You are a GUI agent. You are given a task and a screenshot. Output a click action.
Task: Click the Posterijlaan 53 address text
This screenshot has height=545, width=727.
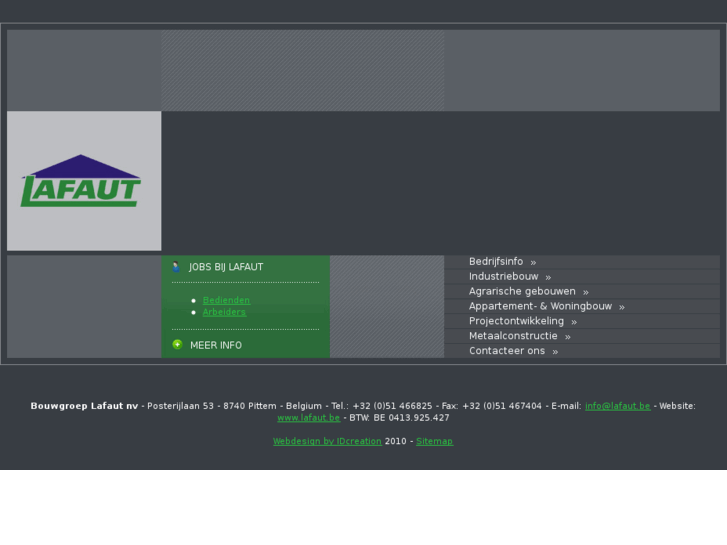click(180, 406)
